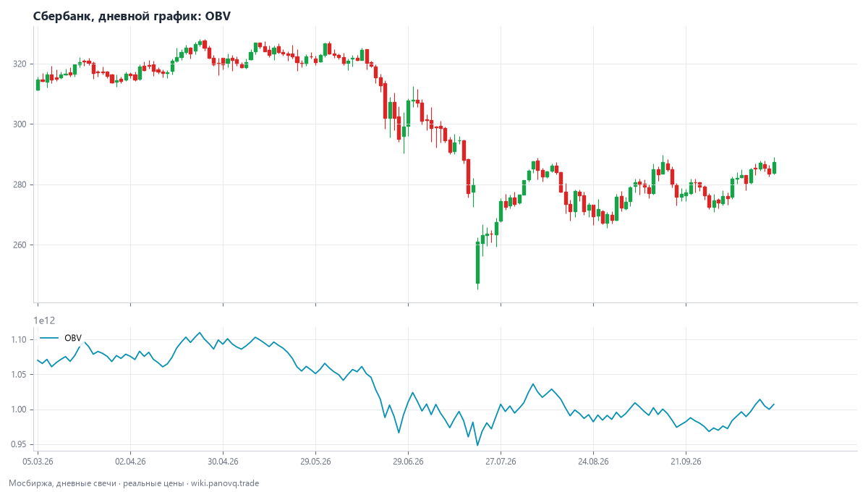Viewport: 868px width, 492px height.
Task: Click the 300 price axis label
Action: pyautogui.click(x=20, y=124)
